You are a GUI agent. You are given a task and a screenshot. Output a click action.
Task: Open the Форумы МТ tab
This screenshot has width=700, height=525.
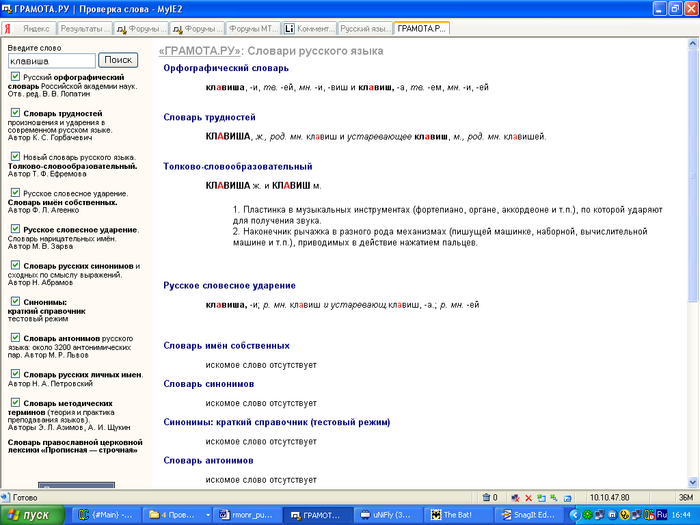point(254,29)
